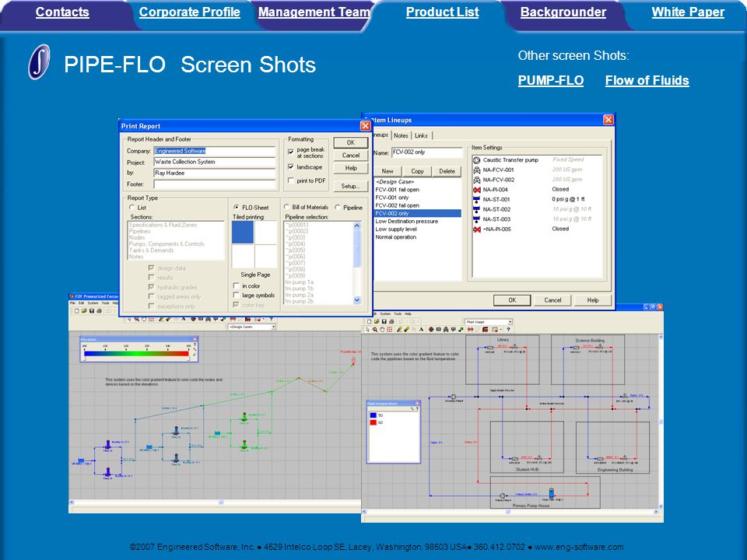Click Copy button in Item Lineups
The width and height of the screenshot is (747, 560).
(417, 171)
